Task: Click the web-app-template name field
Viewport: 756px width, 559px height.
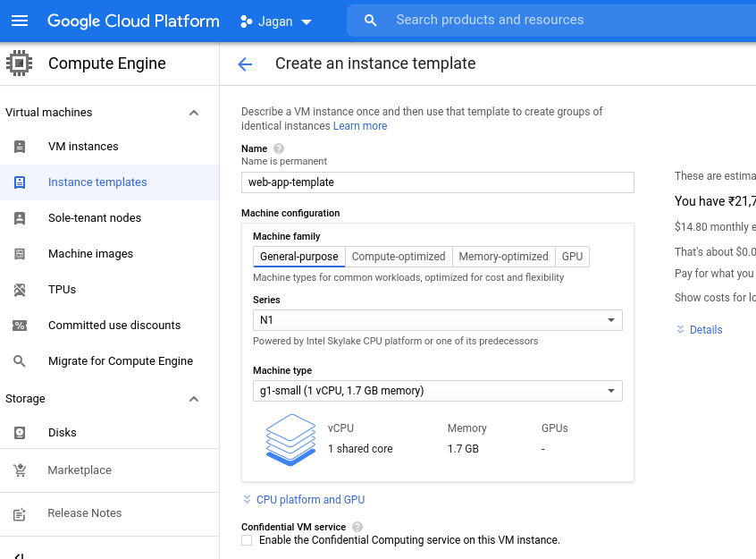Action: [x=438, y=182]
